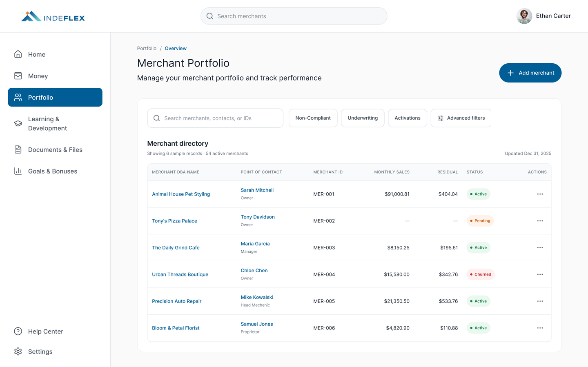Click contact Maria Garcia
This screenshot has height=367, width=588.
(x=255, y=244)
